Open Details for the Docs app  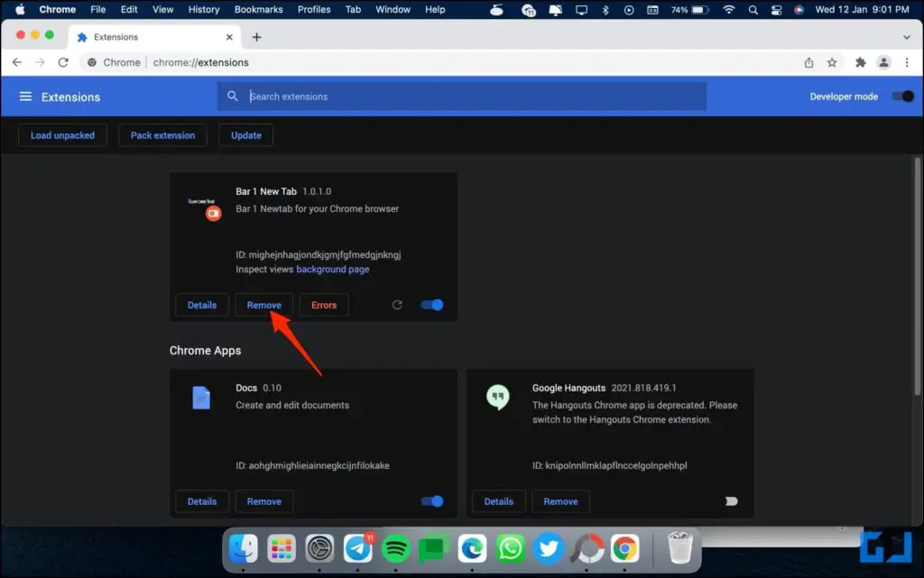tap(202, 501)
